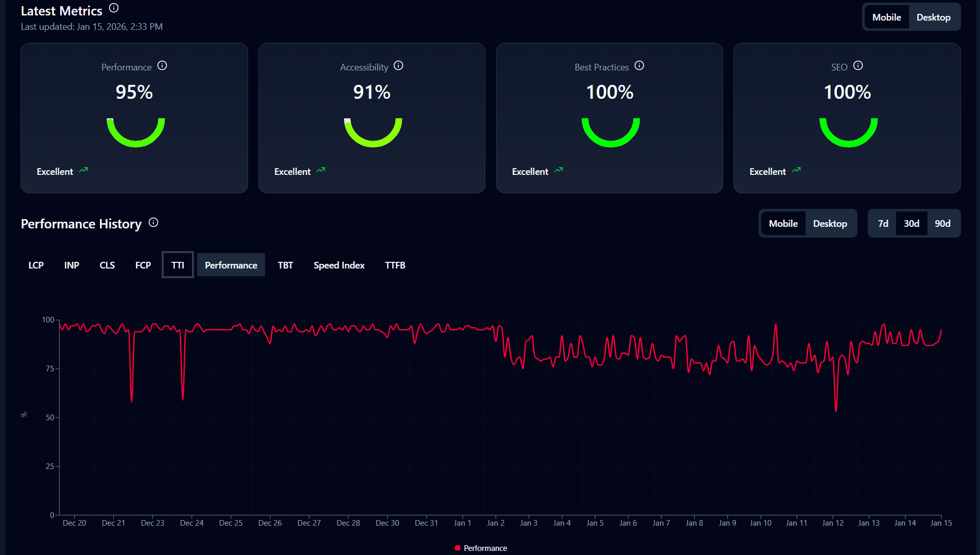Switch the top device toggle to Mobile
980x555 pixels.
(x=887, y=16)
